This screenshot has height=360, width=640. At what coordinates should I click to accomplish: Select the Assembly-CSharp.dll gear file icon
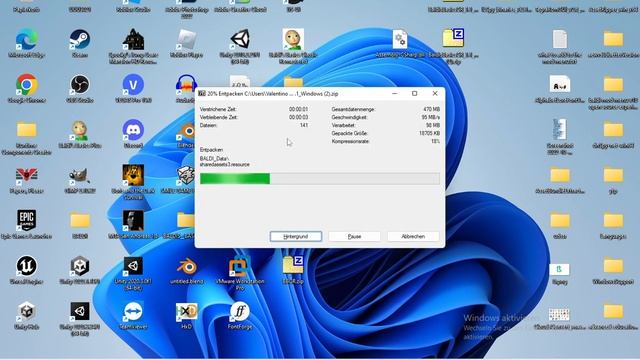click(x=400, y=40)
